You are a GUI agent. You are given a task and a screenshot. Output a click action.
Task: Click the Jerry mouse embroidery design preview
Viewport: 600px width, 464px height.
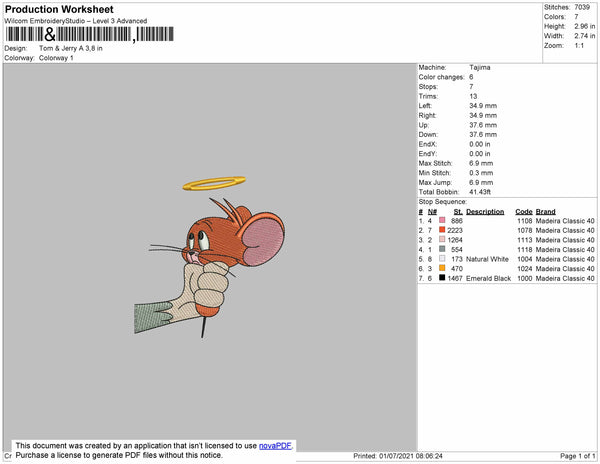pos(209,257)
